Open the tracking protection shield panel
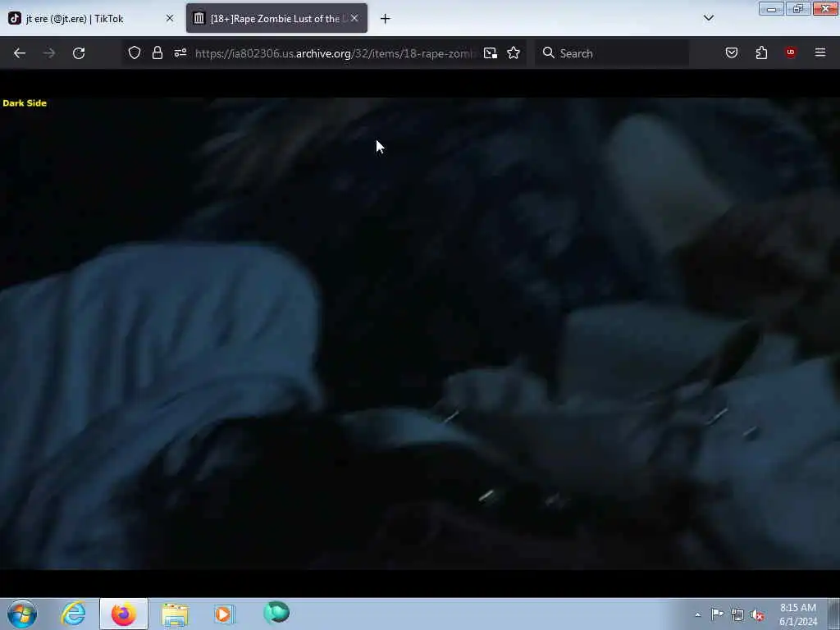The image size is (840, 630). pos(135,52)
